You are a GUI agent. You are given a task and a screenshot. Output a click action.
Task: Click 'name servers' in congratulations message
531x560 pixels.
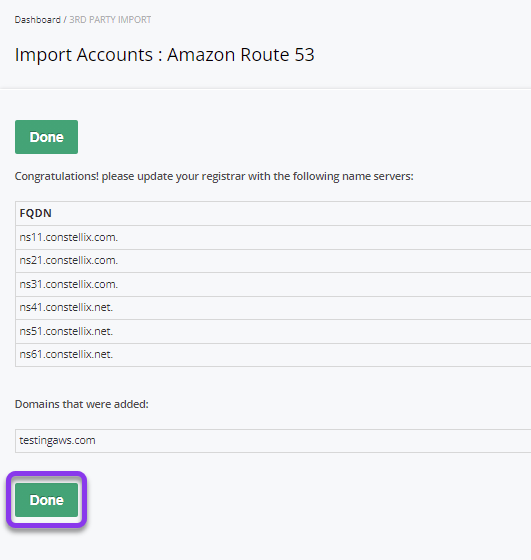[x=377, y=176]
